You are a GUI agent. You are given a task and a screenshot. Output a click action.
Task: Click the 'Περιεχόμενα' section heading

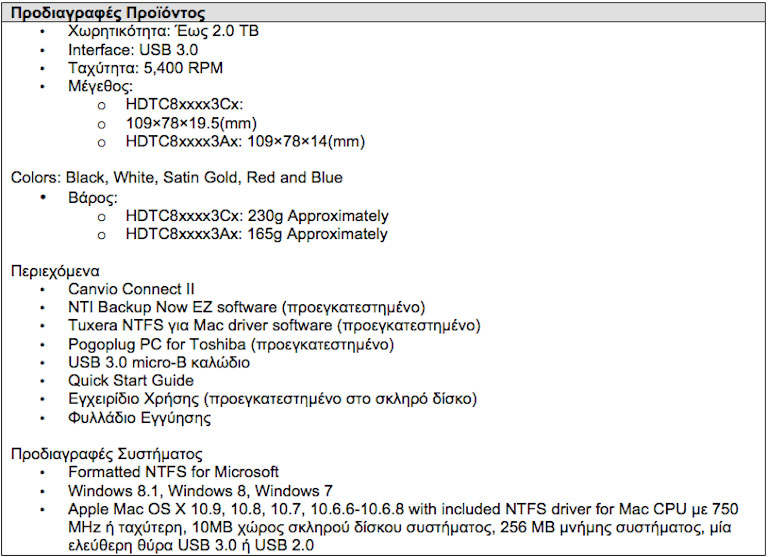pos(55,271)
